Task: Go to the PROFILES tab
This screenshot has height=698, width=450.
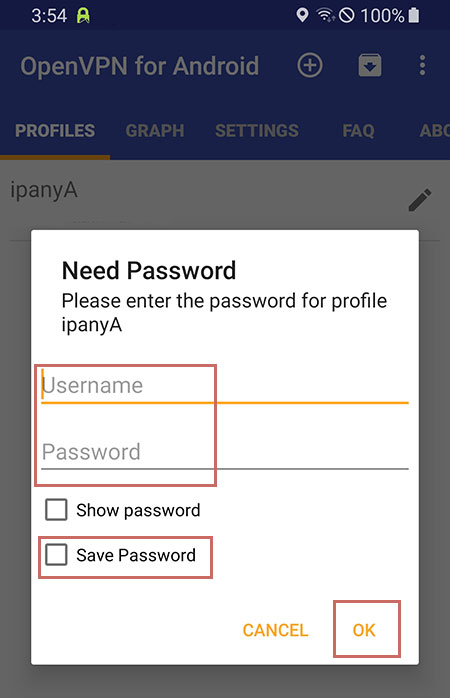Action: click(x=55, y=130)
